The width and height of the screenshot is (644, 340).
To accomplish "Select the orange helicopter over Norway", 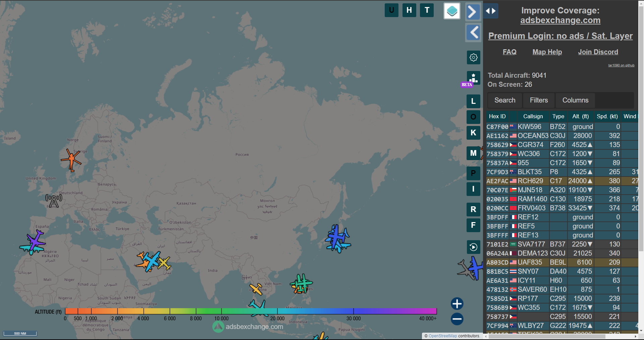I will pyautogui.click(x=71, y=160).
